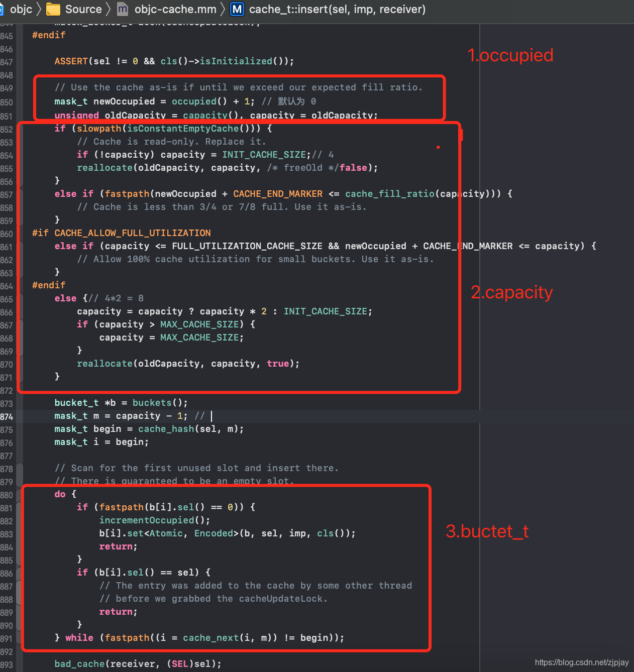The width and height of the screenshot is (634, 672).
Task: Click FULL_UTILIZATION_CACHE_SIZE on line 861
Action: (x=247, y=246)
